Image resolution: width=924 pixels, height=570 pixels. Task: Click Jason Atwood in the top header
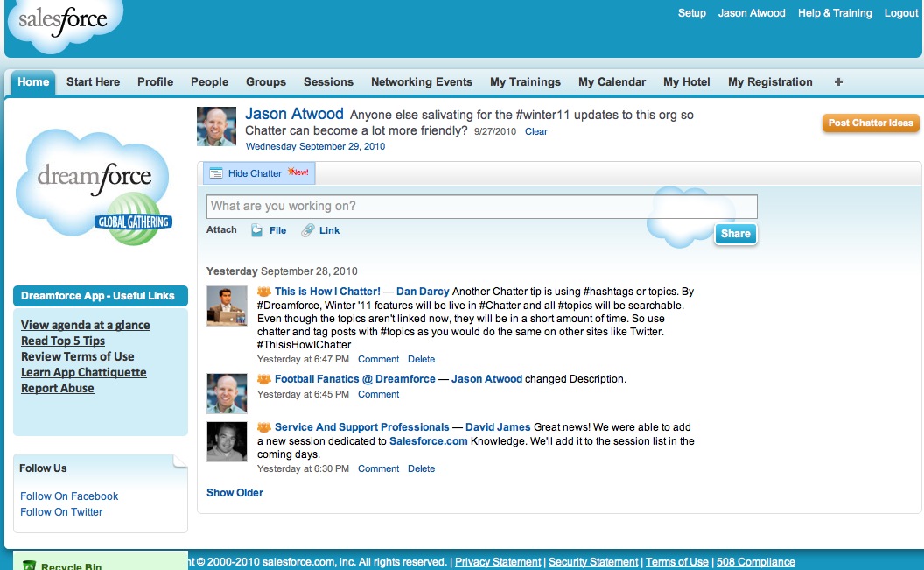752,13
